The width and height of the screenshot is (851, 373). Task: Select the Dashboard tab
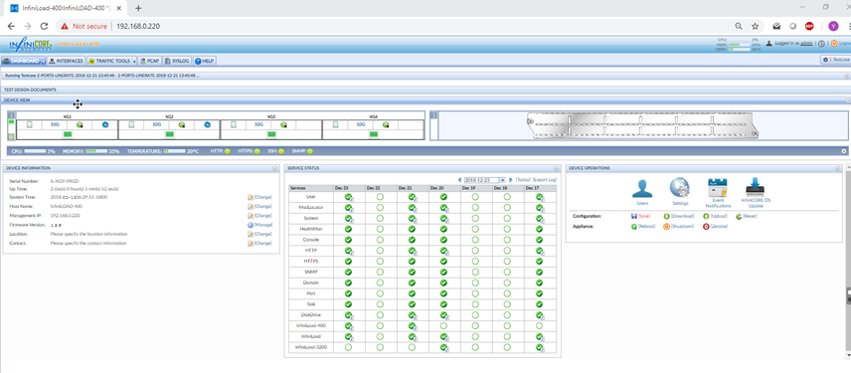(21, 61)
